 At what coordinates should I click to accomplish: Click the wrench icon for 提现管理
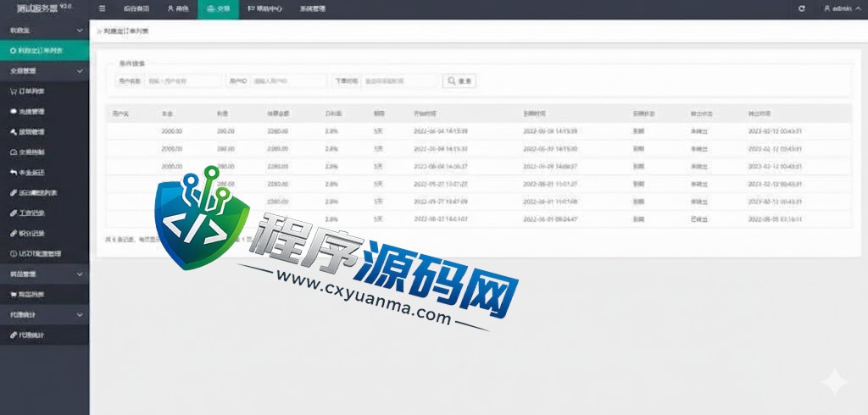(x=14, y=131)
